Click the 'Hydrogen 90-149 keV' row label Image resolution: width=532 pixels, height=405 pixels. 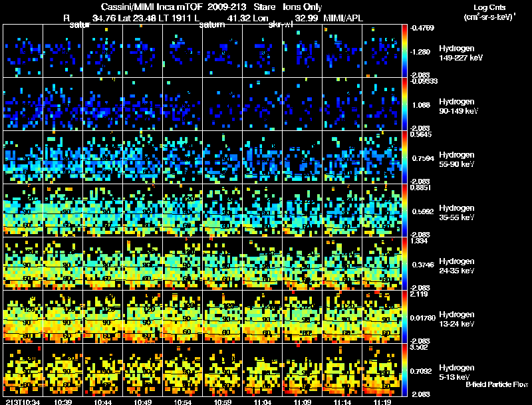pos(459,106)
